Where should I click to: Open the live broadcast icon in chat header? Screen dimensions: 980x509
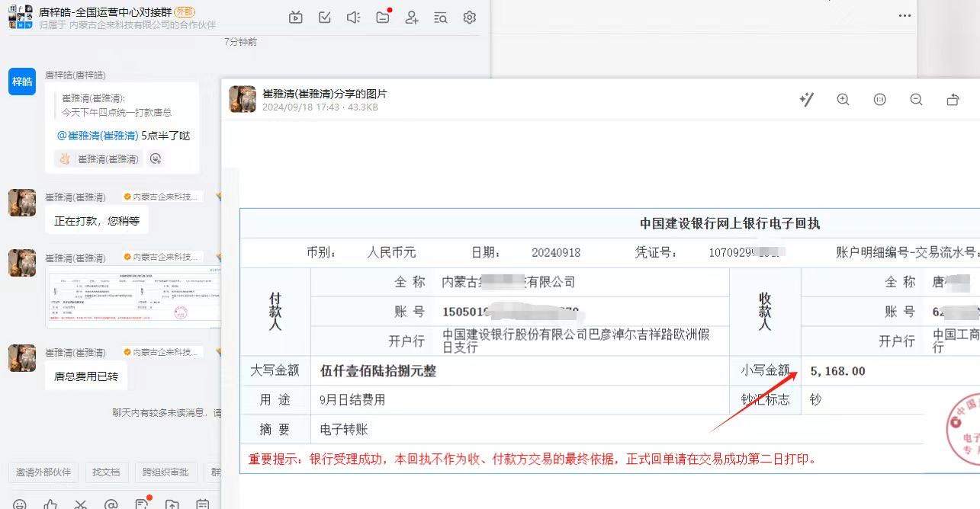[x=296, y=18]
